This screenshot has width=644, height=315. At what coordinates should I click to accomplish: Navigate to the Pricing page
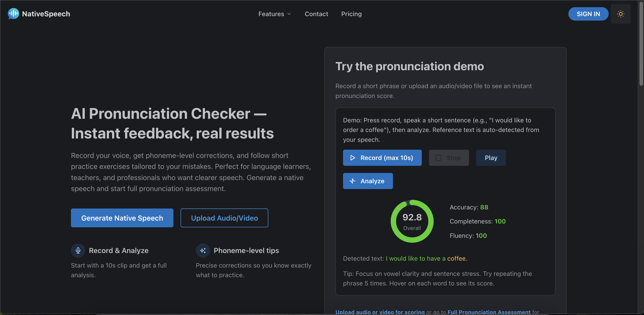(x=351, y=14)
